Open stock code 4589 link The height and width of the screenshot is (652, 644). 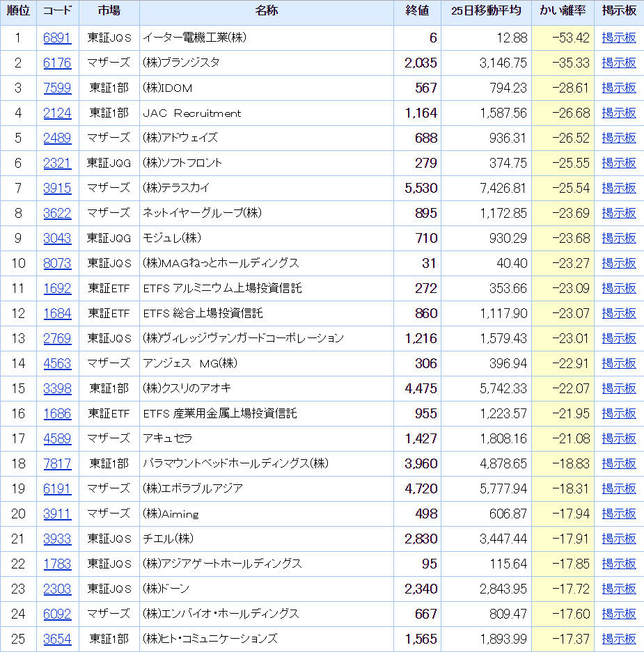[57, 438]
